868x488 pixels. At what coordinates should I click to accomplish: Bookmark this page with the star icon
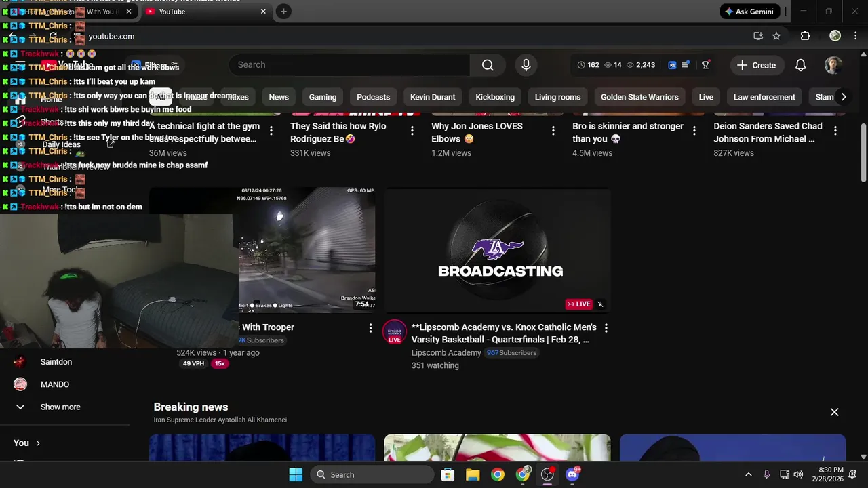(776, 36)
